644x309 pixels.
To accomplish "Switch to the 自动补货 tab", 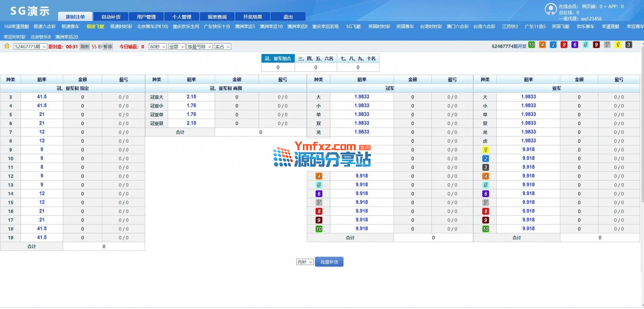I will click(111, 17).
